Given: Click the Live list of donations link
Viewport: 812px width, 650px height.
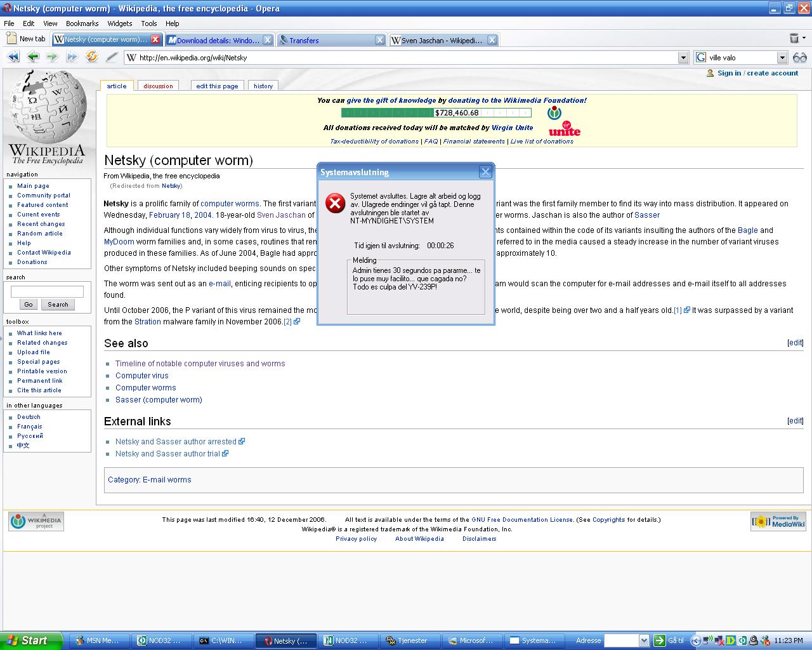Looking at the screenshot, I should [542, 142].
